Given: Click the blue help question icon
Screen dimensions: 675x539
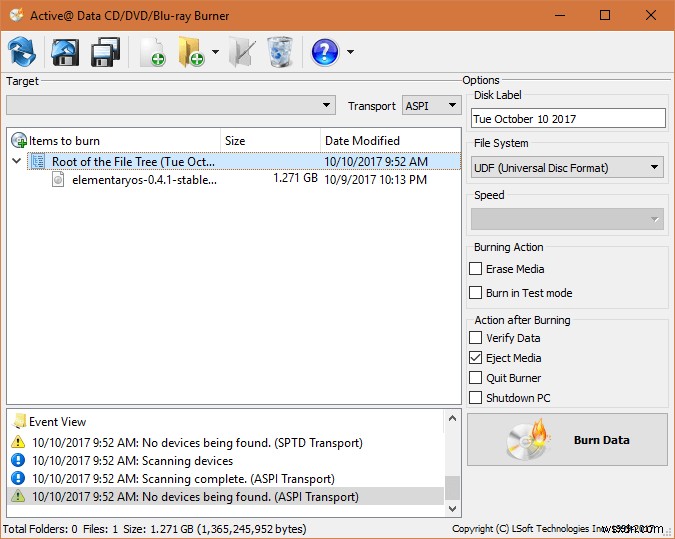Looking at the screenshot, I should (x=325, y=52).
